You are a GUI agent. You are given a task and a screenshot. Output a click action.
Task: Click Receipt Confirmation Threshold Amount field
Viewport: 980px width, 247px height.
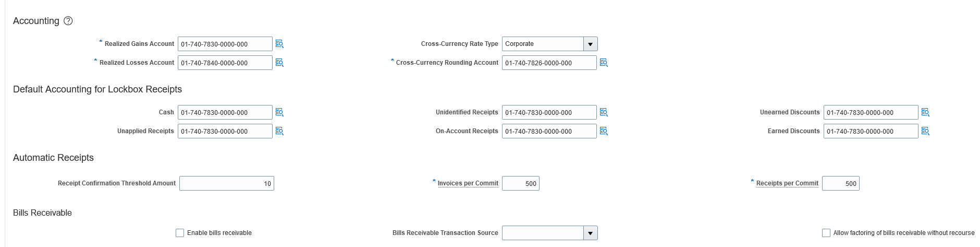[227, 183]
